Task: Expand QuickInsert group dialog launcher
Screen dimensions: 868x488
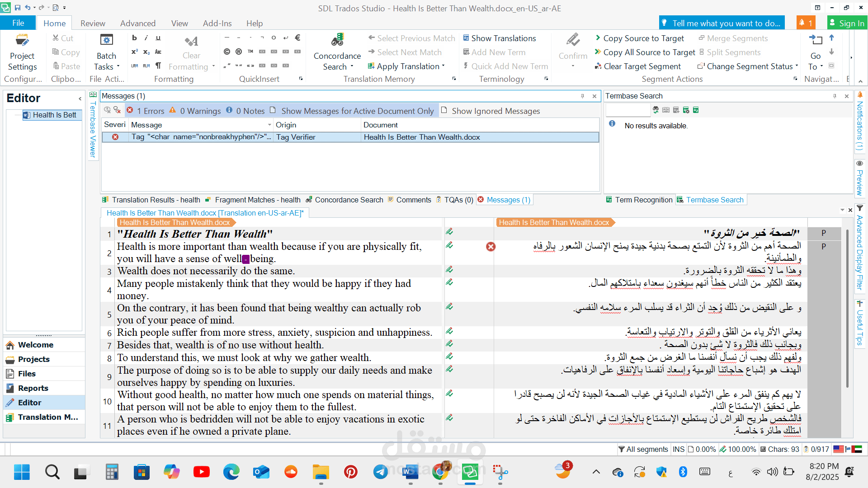Action: pyautogui.click(x=301, y=79)
